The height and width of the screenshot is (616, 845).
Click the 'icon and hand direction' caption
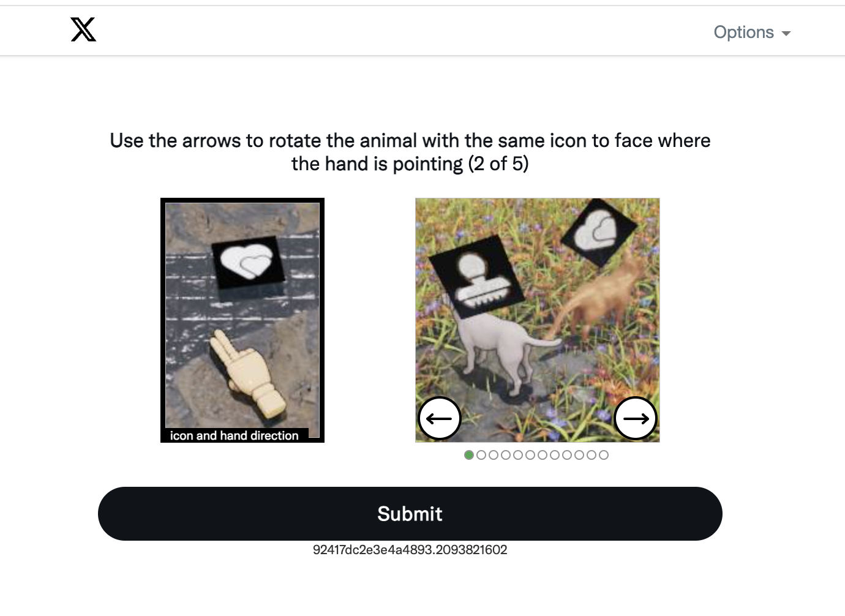coord(234,435)
